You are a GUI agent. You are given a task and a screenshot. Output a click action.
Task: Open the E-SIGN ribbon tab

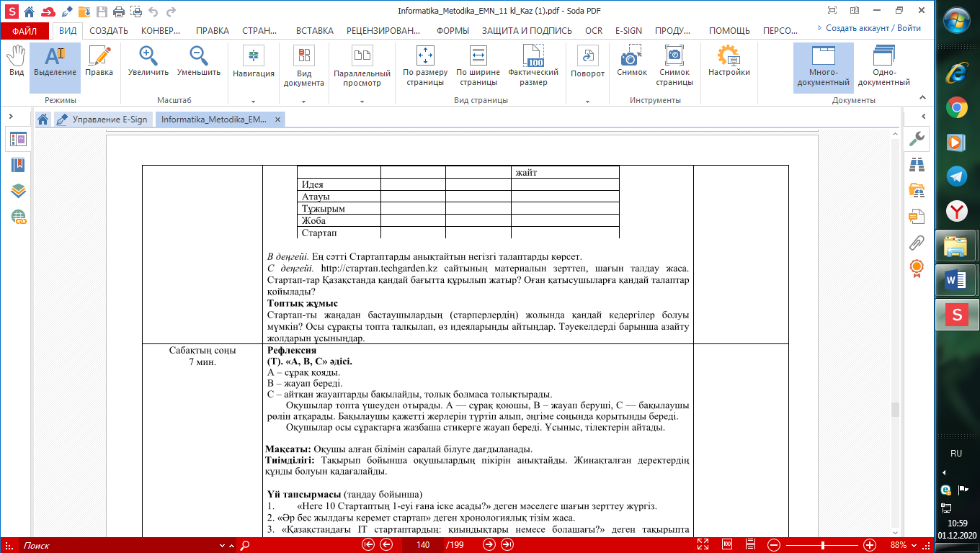click(x=629, y=31)
